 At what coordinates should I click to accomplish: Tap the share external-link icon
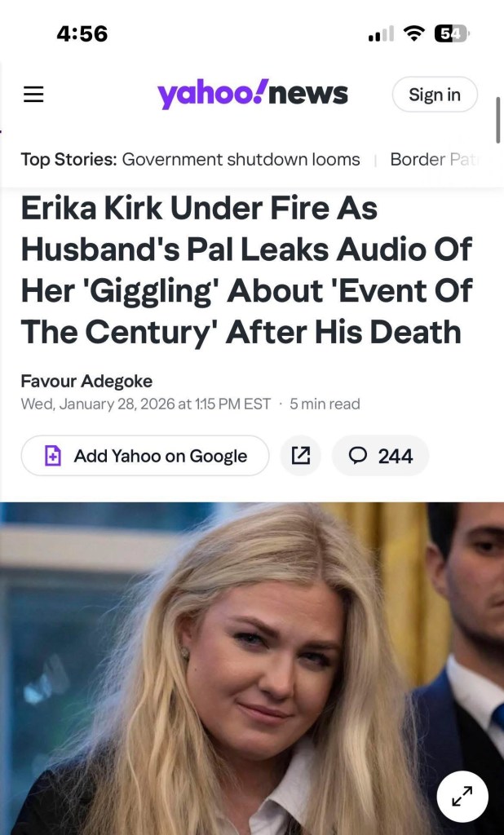(x=300, y=456)
